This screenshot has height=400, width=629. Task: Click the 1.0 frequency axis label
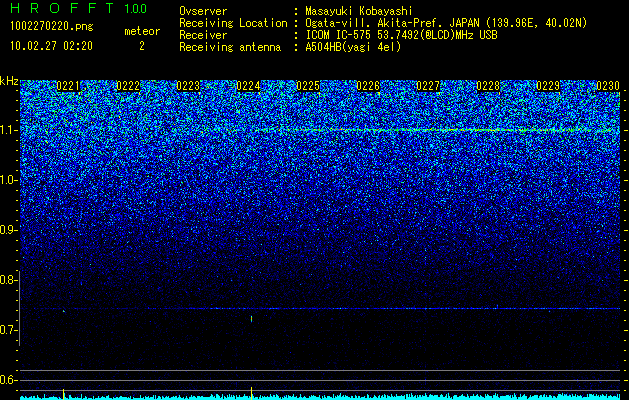(8, 181)
